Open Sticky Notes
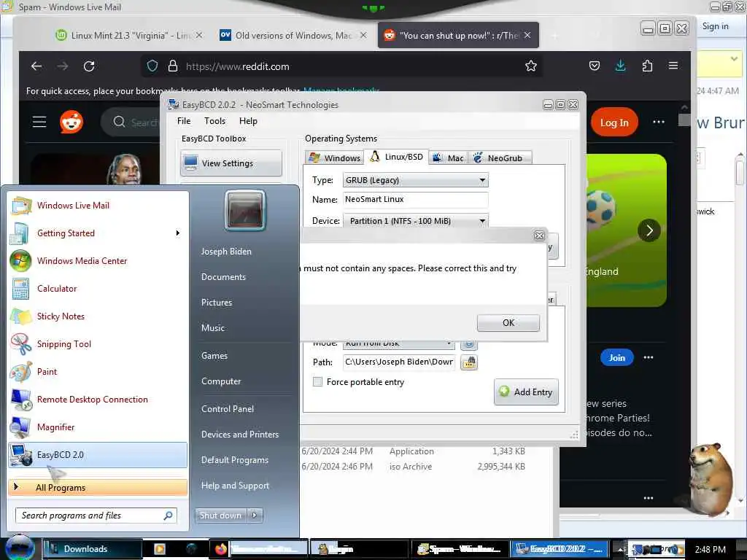This screenshot has width=747, height=560. [98, 316]
